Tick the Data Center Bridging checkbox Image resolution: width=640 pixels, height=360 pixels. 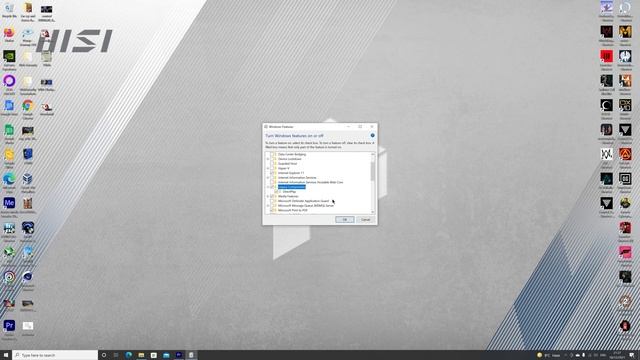pos(272,154)
